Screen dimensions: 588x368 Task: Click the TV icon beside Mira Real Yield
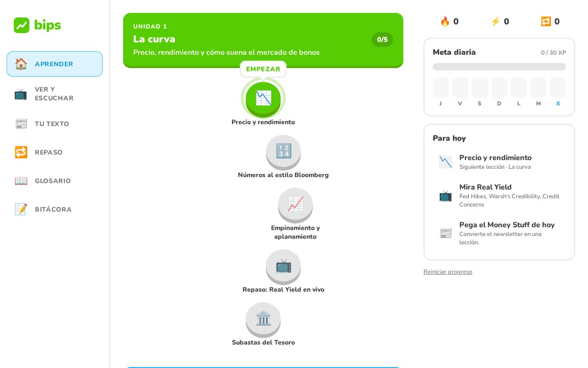[446, 195]
